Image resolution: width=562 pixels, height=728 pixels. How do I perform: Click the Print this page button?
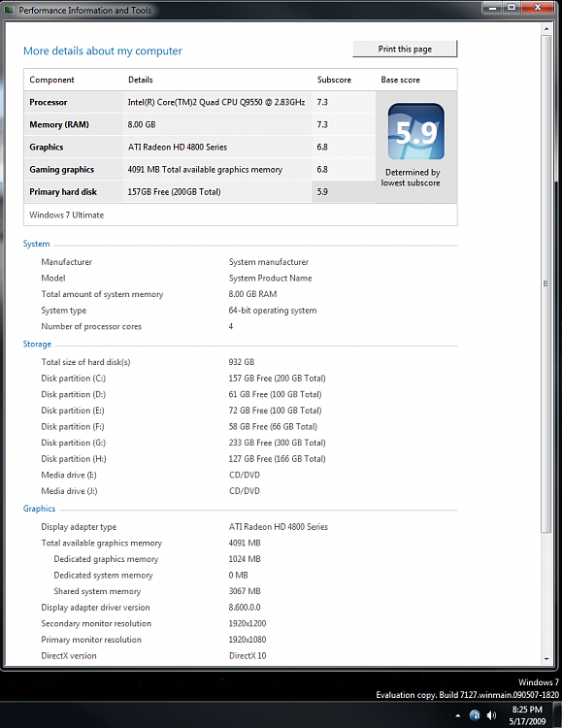(405, 49)
